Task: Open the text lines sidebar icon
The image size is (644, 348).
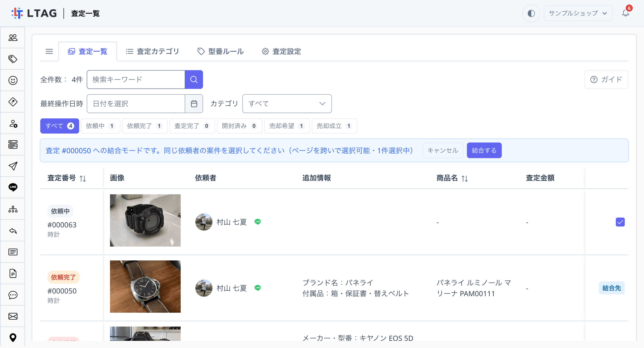Action: click(13, 252)
